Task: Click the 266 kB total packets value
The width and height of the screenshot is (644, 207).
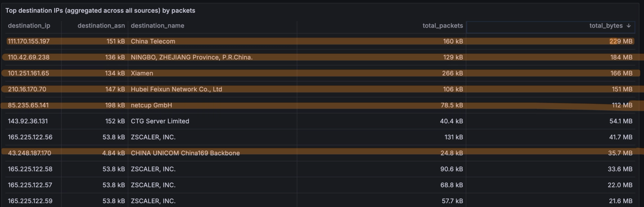Action: click(453, 73)
